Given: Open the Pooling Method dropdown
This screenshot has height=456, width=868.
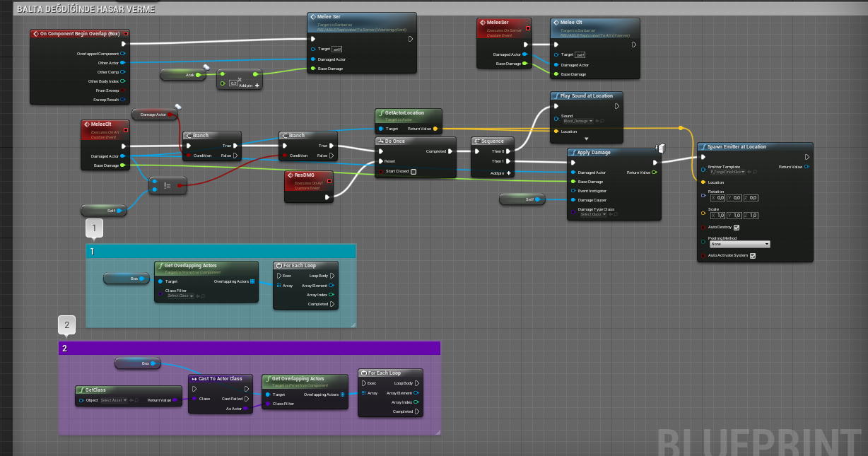Looking at the screenshot, I should pos(739,244).
